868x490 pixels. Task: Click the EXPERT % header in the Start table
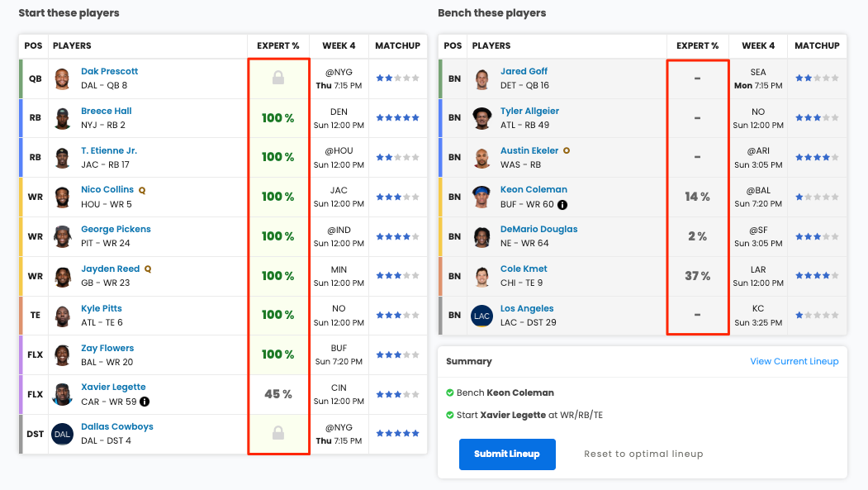pyautogui.click(x=277, y=46)
